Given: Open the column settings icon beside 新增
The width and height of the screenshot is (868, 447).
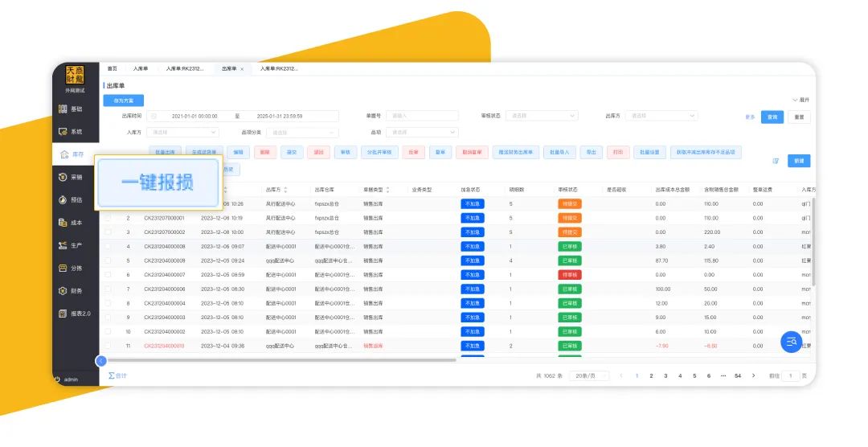Looking at the screenshot, I should coord(776,161).
